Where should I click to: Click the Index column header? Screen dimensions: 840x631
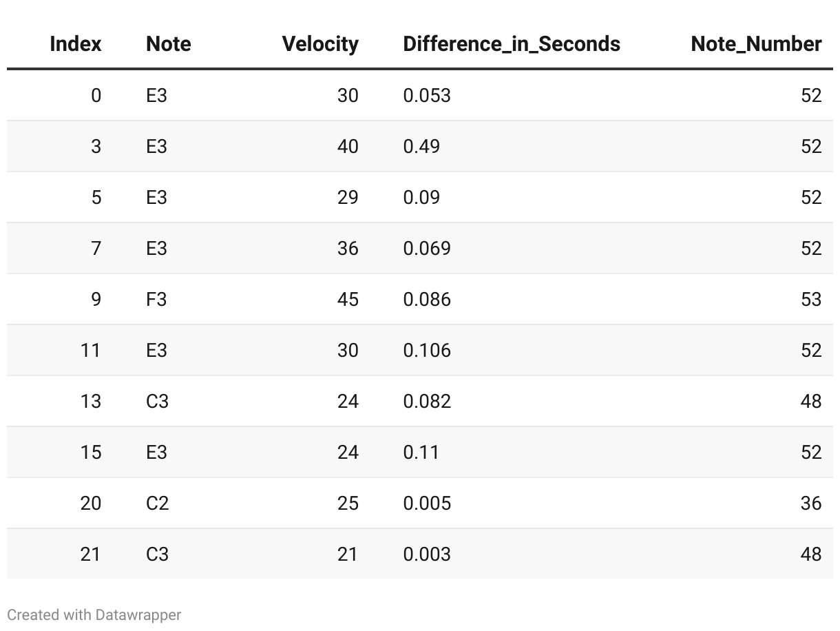[75, 44]
